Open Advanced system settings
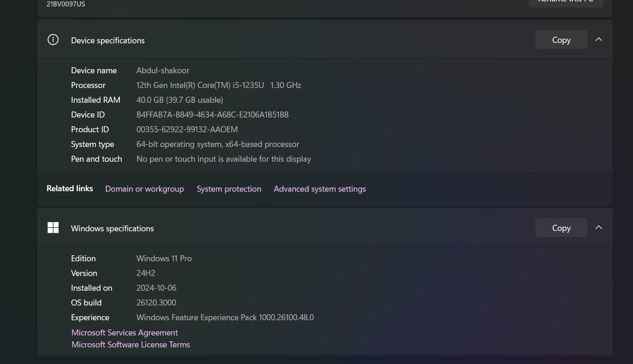This screenshot has height=364, width=633. [319, 189]
